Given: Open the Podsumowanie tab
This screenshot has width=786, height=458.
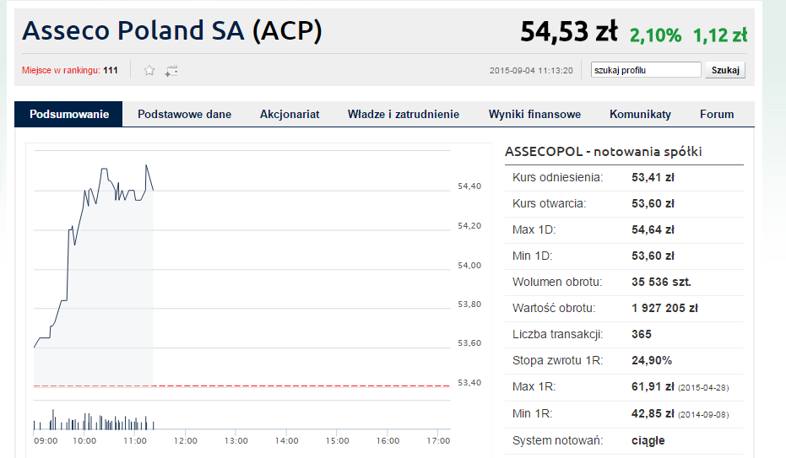Looking at the screenshot, I should pyautogui.click(x=69, y=114).
